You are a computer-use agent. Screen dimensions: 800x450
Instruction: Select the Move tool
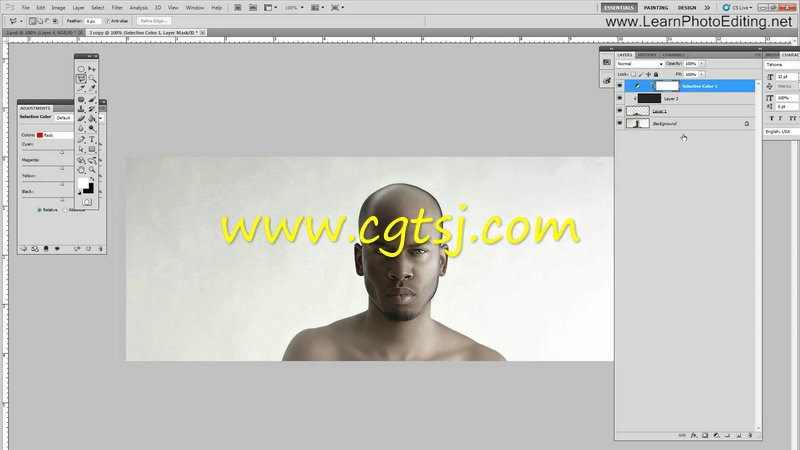click(x=92, y=69)
